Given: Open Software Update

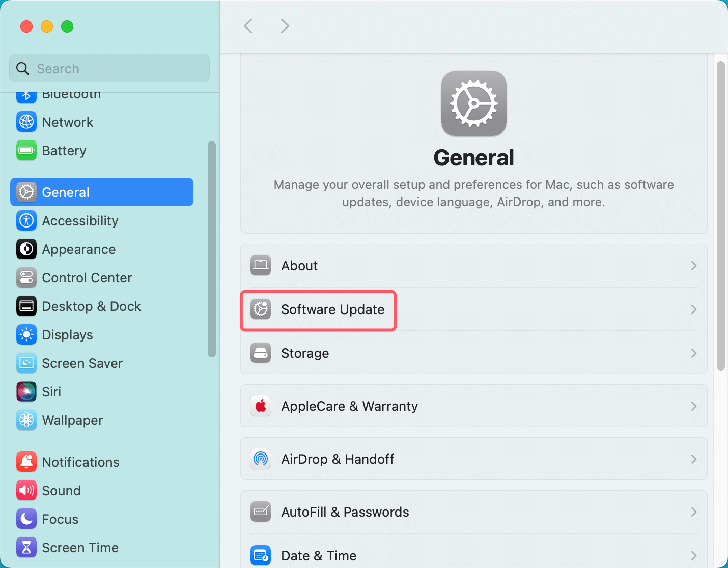Looking at the screenshot, I should (332, 309).
